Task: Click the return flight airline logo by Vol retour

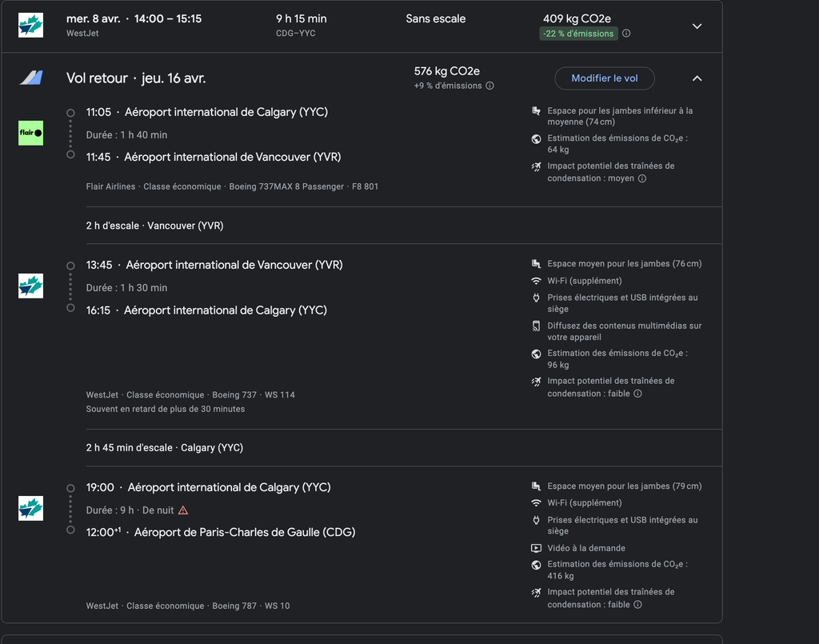Action: tap(30, 78)
